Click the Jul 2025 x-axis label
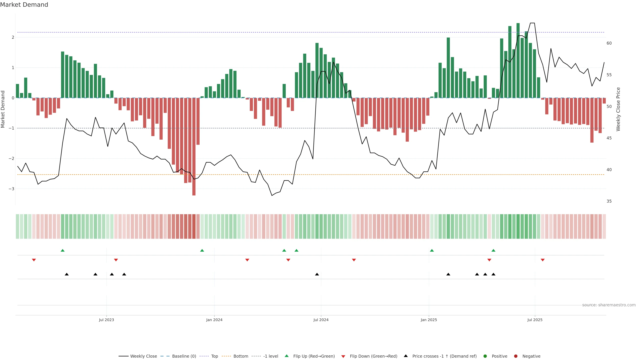Viewport: 644px width, 362px height. pyautogui.click(x=535, y=320)
